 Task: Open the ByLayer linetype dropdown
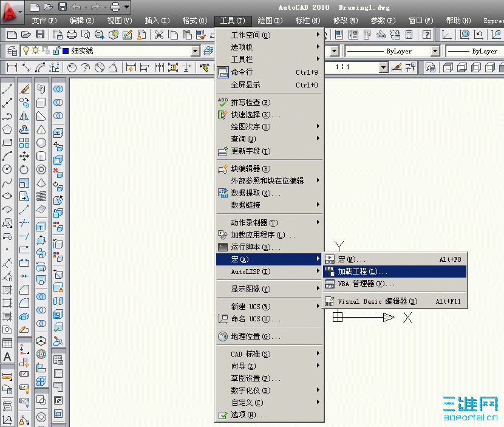click(x=435, y=51)
